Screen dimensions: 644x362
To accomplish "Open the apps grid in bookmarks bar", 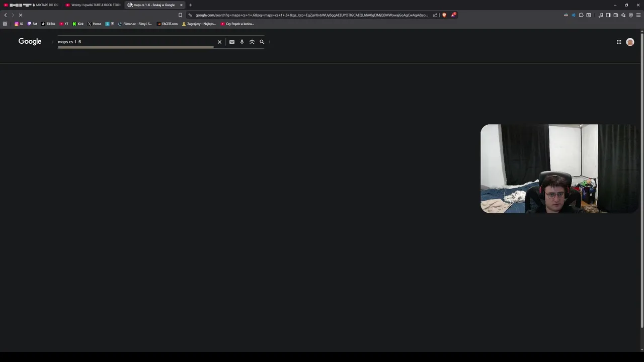I will coord(5,24).
